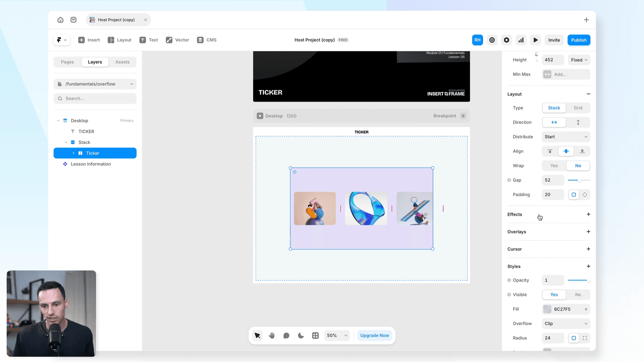The width and height of the screenshot is (644, 362).
Task: Open the Distribute Start dropdown
Action: 566,137
